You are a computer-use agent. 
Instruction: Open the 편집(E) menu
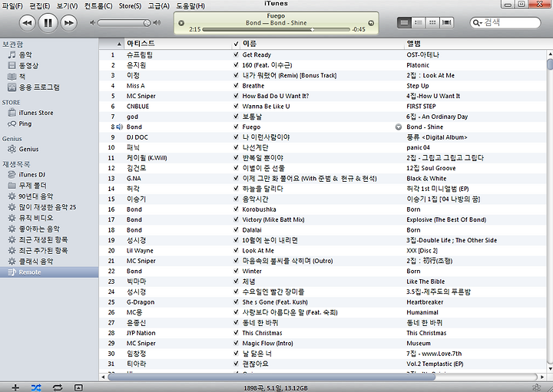[39, 6]
